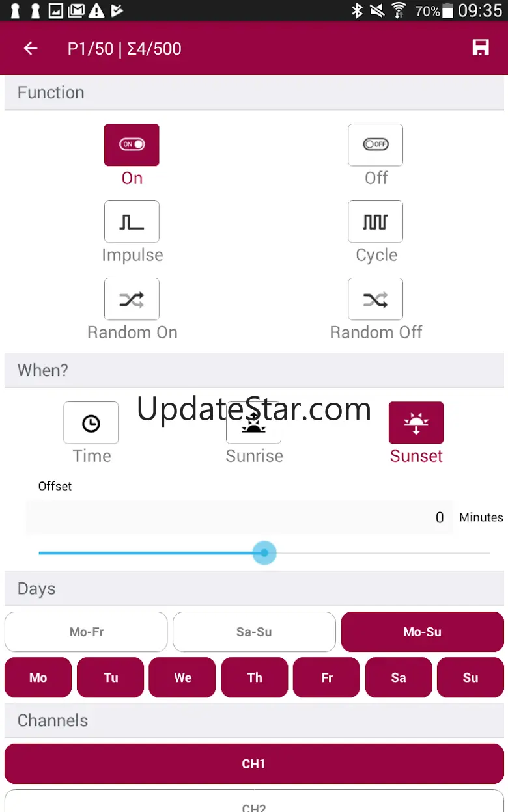Choose the Sa-Su weekend preset
The height and width of the screenshot is (812, 508).
254,632
